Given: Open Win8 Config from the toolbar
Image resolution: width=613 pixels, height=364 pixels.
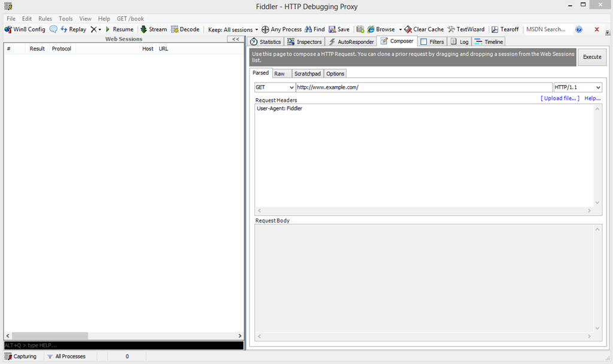Looking at the screenshot, I should (25, 29).
